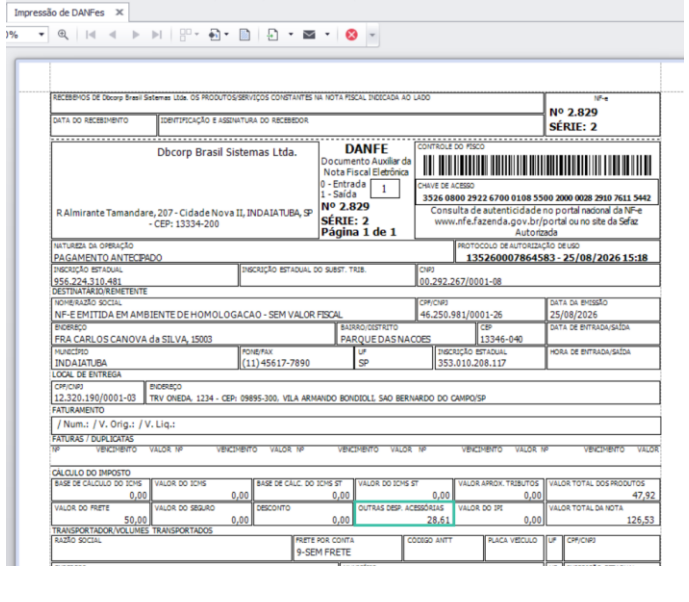The width and height of the screenshot is (689, 602).
Task: Click the state registration 956.224.310.481
Action: coord(87,282)
